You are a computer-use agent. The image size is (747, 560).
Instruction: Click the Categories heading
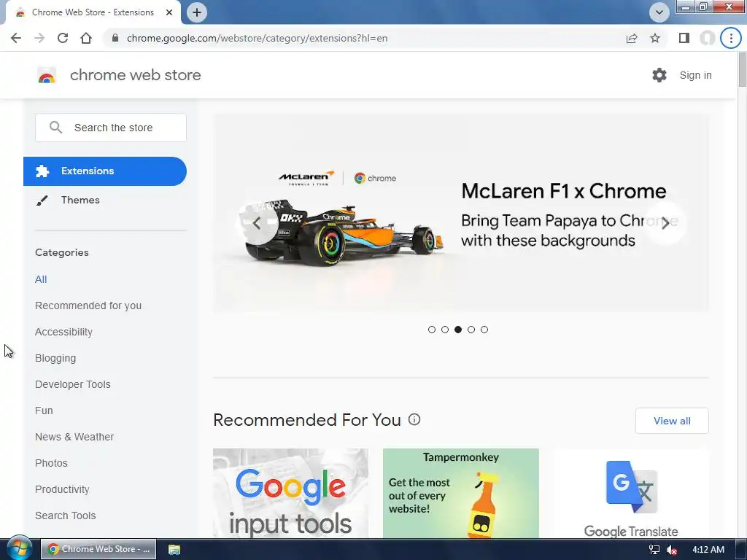(x=62, y=252)
